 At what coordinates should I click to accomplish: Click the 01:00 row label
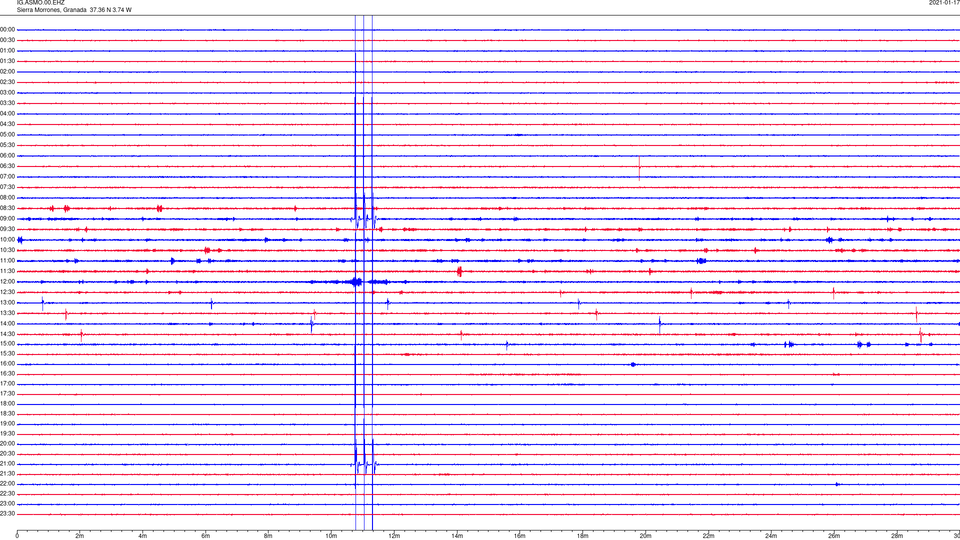pyautogui.click(x=7, y=51)
